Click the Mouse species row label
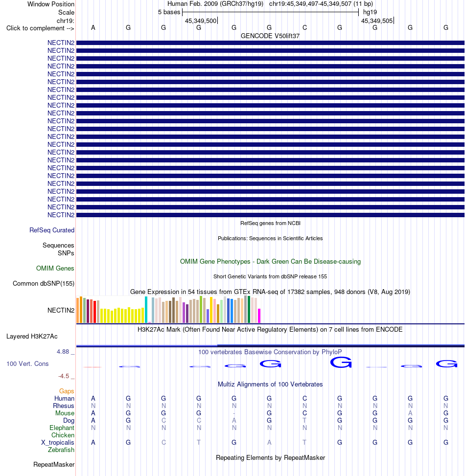This screenshot has width=465, height=476. pyautogui.click(x=65, y=413)
